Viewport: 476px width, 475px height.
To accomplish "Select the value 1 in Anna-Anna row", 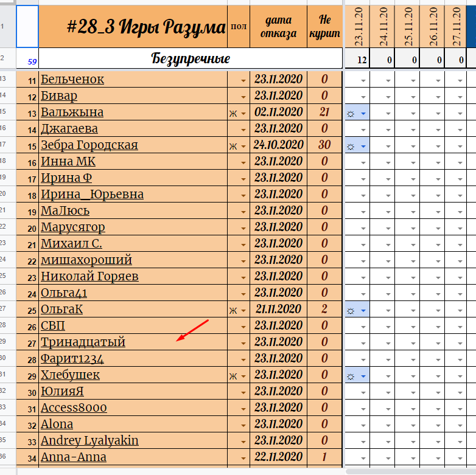I will click(324, 457).
